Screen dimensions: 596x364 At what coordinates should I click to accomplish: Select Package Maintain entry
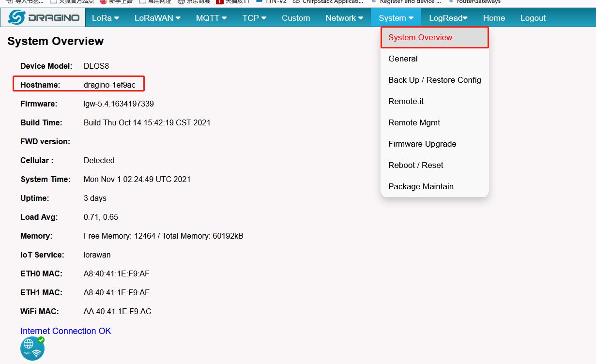tap(435, 186)
